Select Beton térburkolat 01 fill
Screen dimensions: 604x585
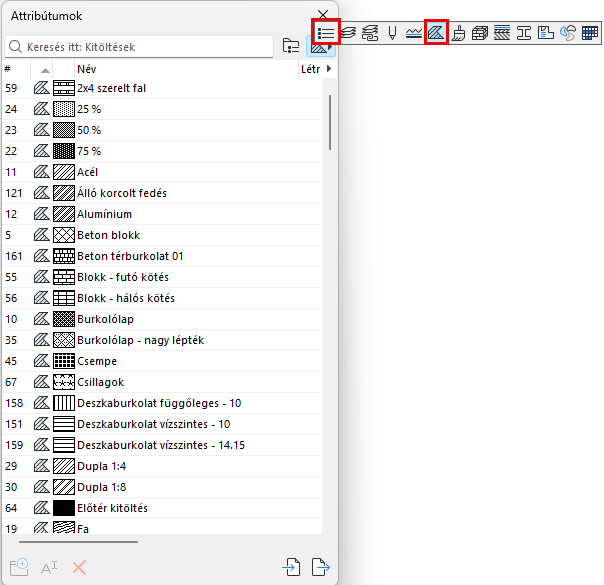162,256
